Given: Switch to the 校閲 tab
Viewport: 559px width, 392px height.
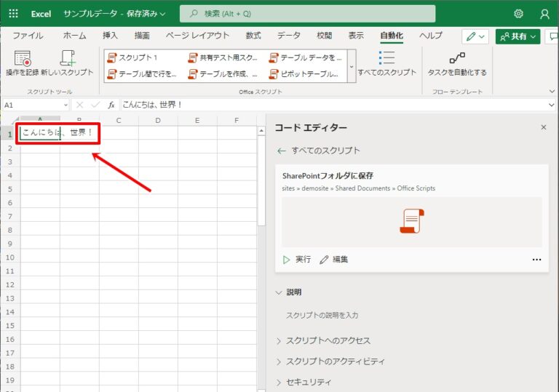Looking at the screenshot, I should [x=324, y=36].
